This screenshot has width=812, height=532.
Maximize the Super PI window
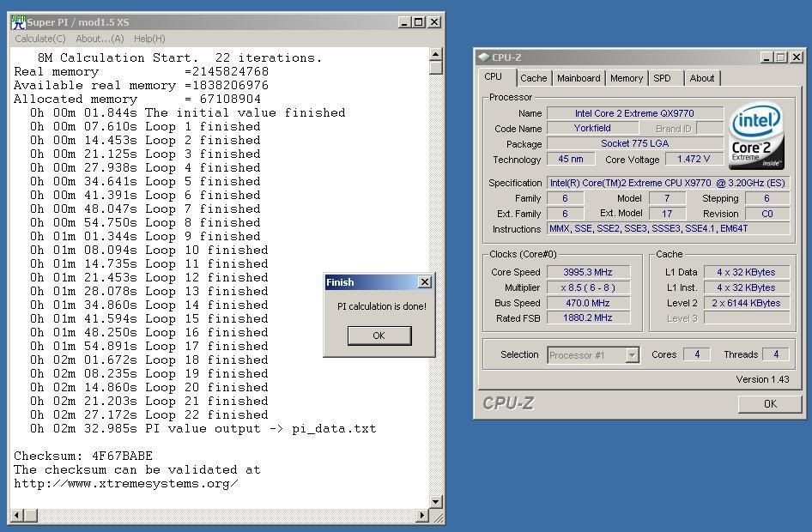pyautogui.click(x=418, y=22)
